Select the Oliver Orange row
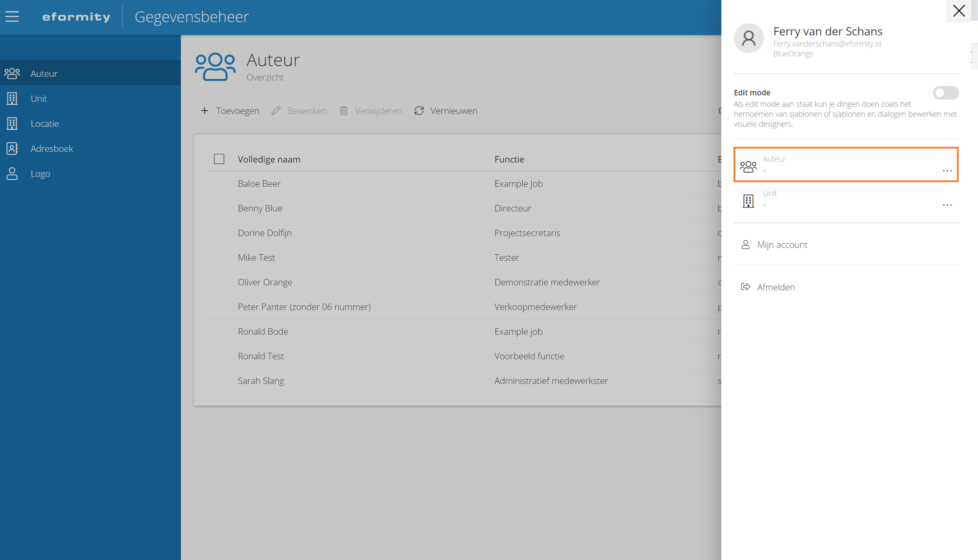 tap(265, 282)
